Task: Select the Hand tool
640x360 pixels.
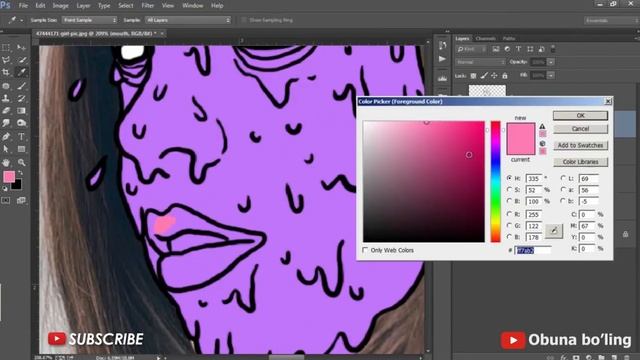Action: click(x=6, y=162)
